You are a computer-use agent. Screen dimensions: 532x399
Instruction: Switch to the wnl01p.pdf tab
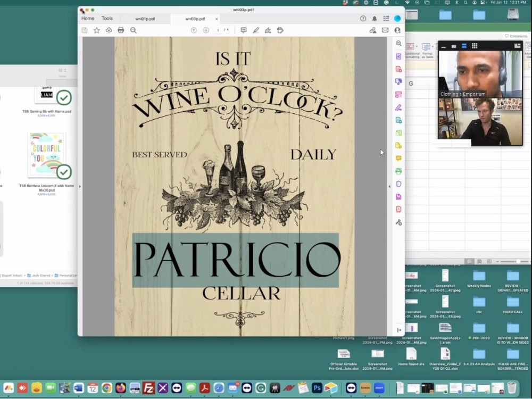click(145, 19)
